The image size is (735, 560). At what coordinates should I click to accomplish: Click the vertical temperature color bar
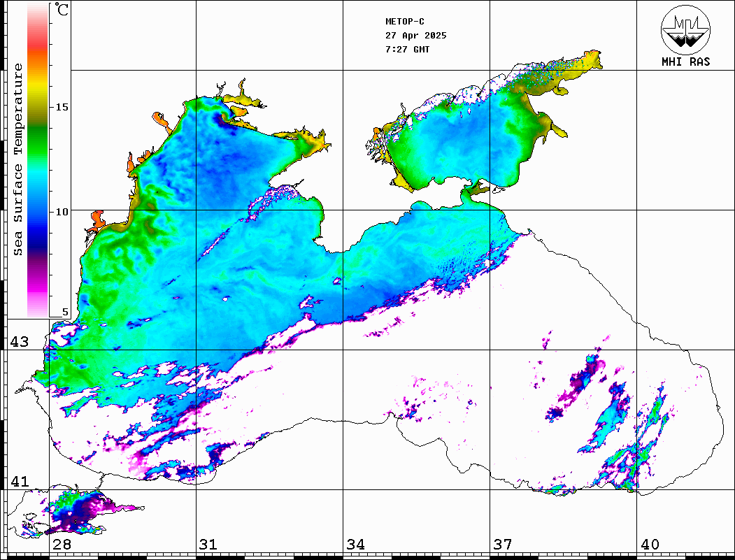click(38, 160)
